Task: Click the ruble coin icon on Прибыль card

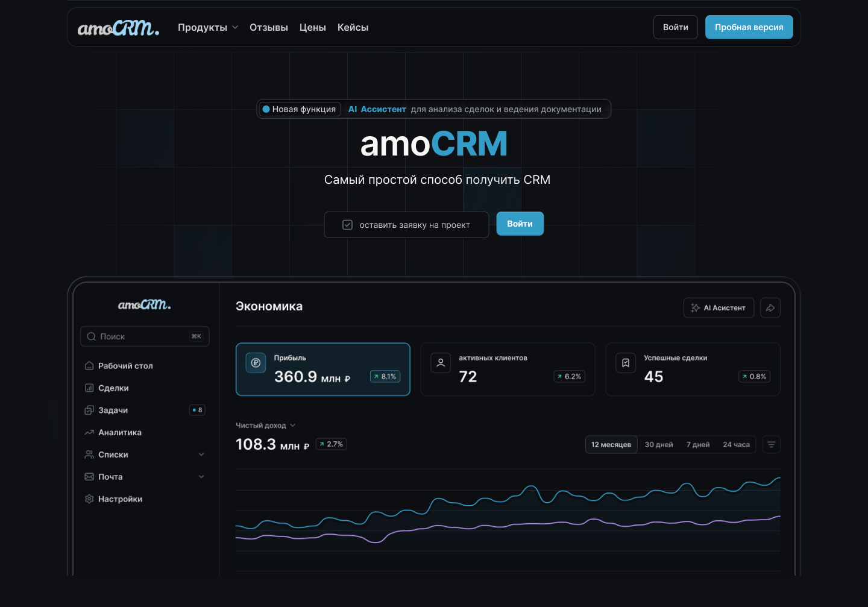Action: [x=256, y=363]
